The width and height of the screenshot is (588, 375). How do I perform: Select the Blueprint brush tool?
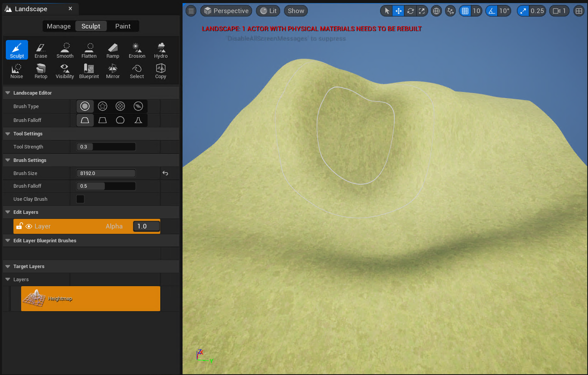(89, 71)
